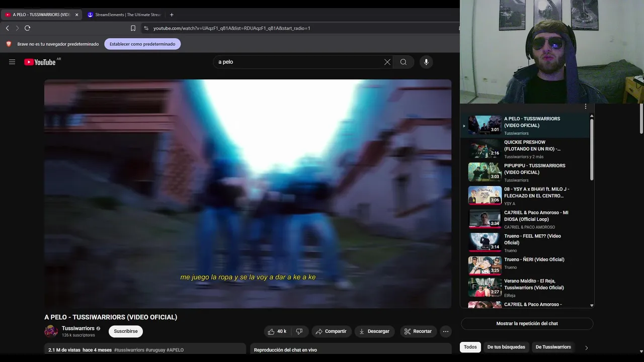This screenshot has width=644, height=362.
Task: Click Trueno - ÑERI (Video Oficial) title
Action: tap(534, 259)
